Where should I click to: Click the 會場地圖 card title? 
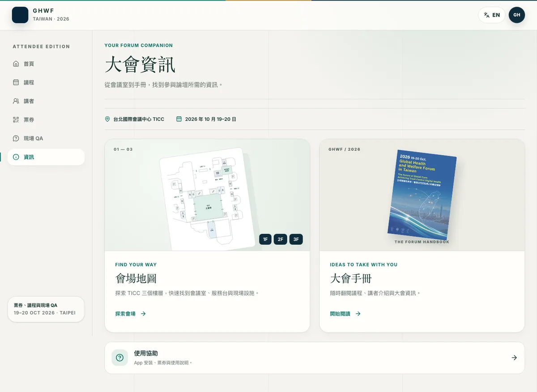coord(136,278)
